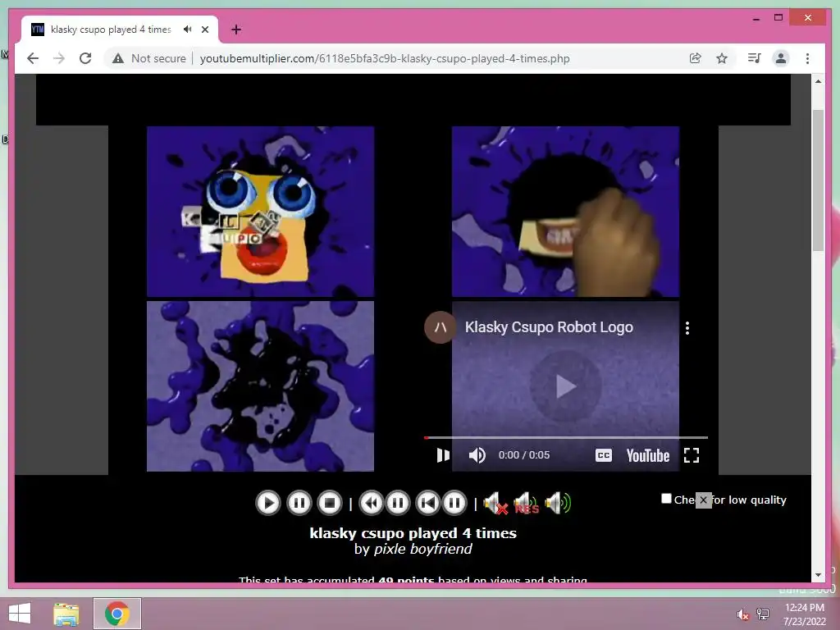Image resolution: width=840 pixels, height=630 pixels.
Task: Click the round channel avatar on the video
Action: [x=441, y=327]
